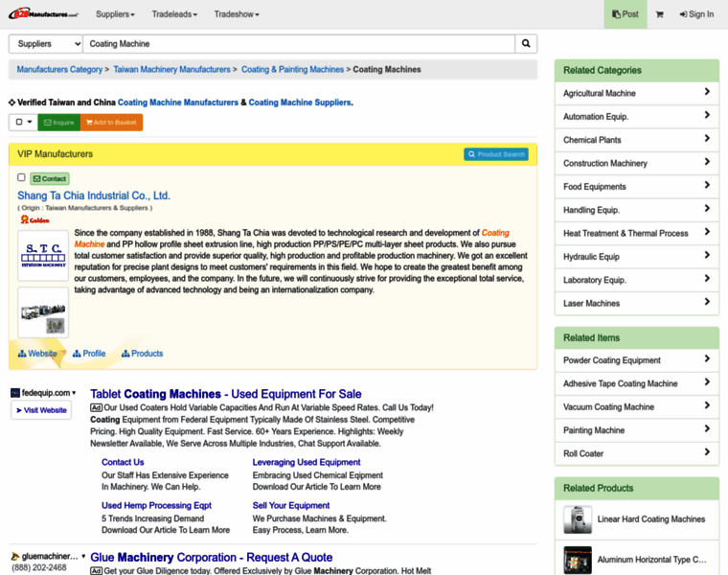The width and height of the screenshot is (728, 575).
Task: Open the Profile tab of the VIP listing
Action: [89, 354]
